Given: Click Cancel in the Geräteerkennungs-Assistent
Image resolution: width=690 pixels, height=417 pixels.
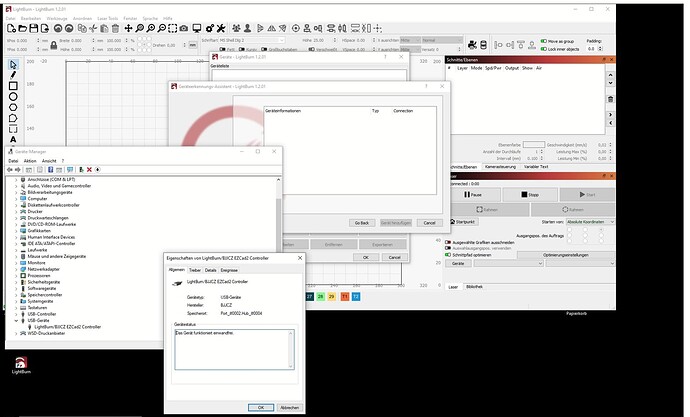Looking at the screenshot, I should (429, 223).
